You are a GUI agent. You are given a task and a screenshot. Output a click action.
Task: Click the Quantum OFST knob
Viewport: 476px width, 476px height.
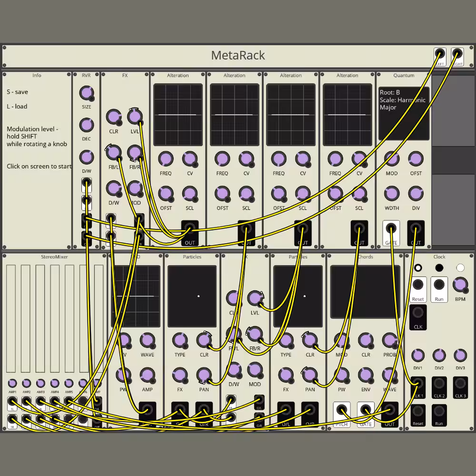click(416, 159)
